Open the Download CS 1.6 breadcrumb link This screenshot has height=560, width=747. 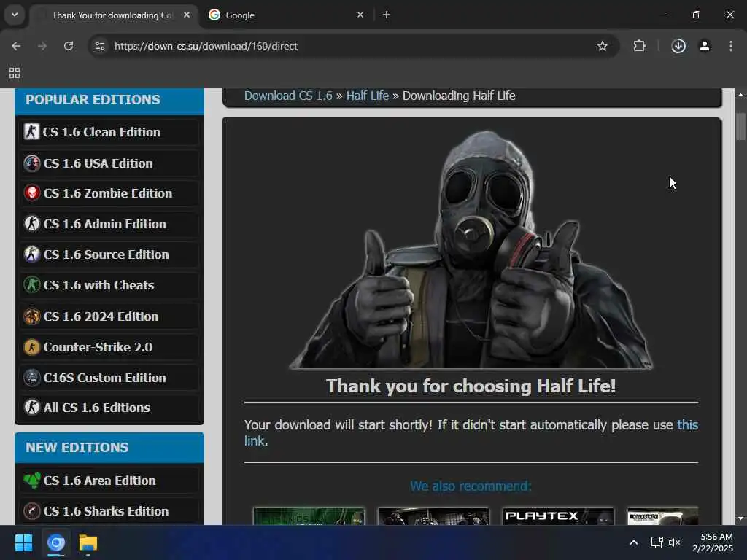click(x=288, y=96)
